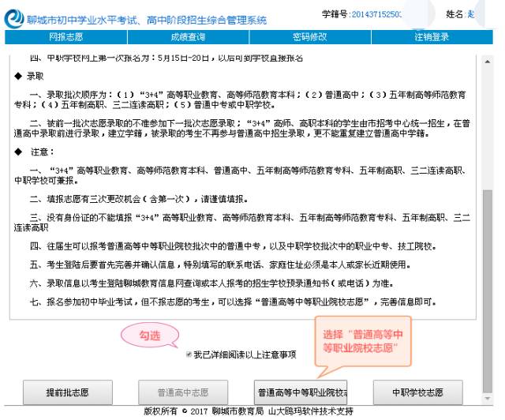Screen dimensions: 505x420
Task: Switch to the 成绩查询 tab
Action: click(x=187, y=36)
